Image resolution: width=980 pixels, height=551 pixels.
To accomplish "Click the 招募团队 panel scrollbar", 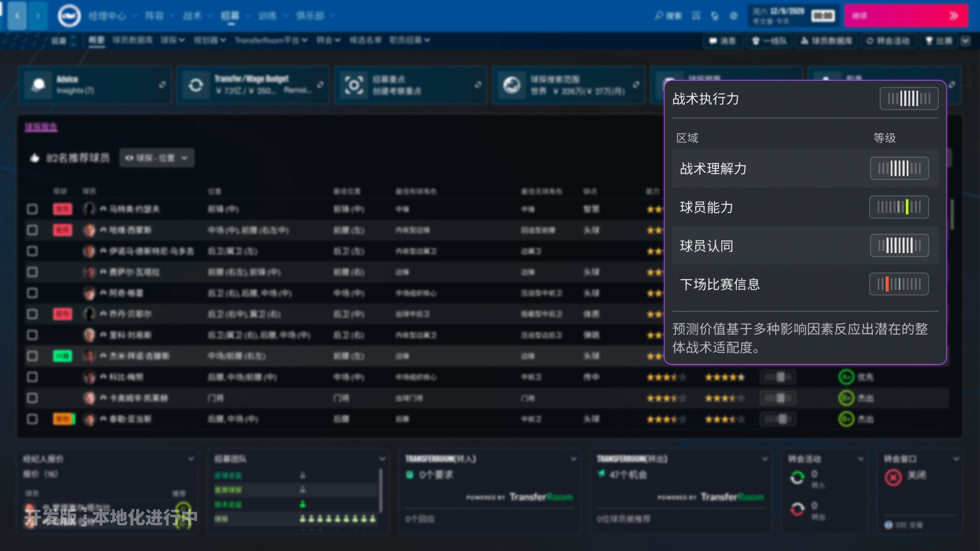I will click(381, 491).
